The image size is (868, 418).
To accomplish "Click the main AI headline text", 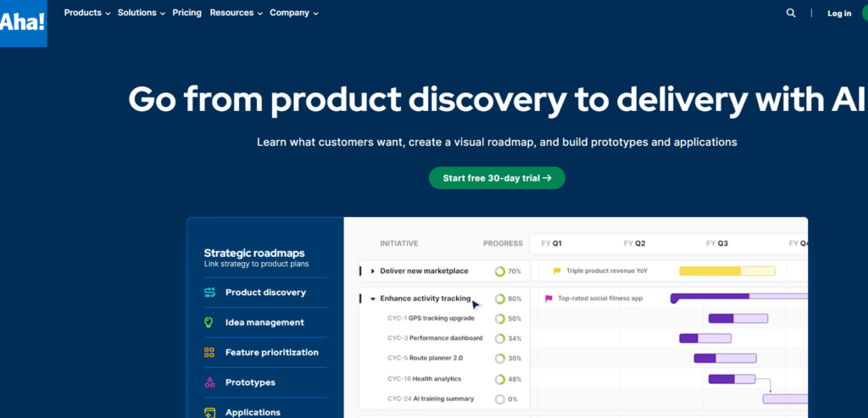I will pos(497,99).
